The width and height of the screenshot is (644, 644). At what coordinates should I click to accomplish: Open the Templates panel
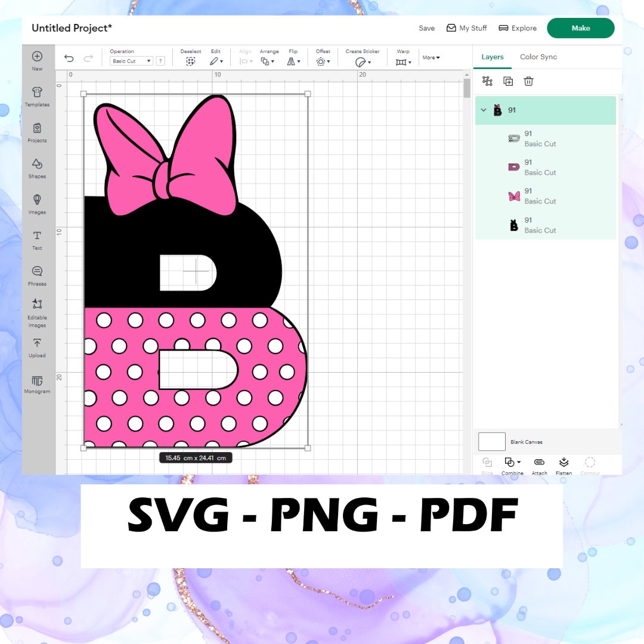(x=37, y=97)
